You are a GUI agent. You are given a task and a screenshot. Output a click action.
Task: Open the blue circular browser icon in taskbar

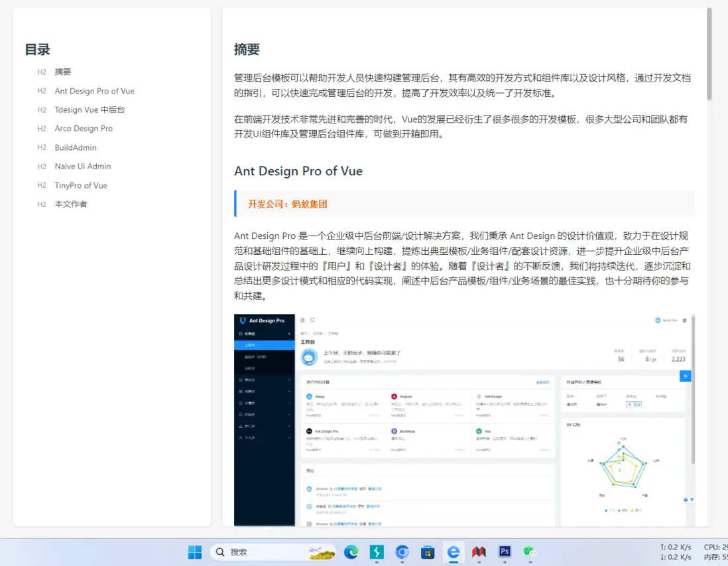pos(402,551)
